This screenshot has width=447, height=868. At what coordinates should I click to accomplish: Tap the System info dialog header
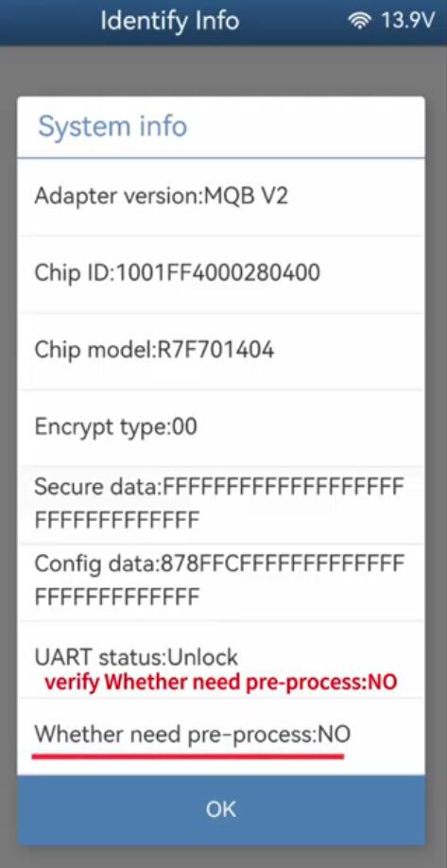click(221, 127)
